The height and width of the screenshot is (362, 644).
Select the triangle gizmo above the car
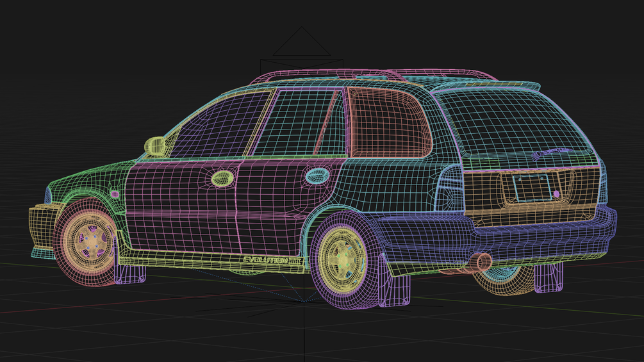coord(301,41)
